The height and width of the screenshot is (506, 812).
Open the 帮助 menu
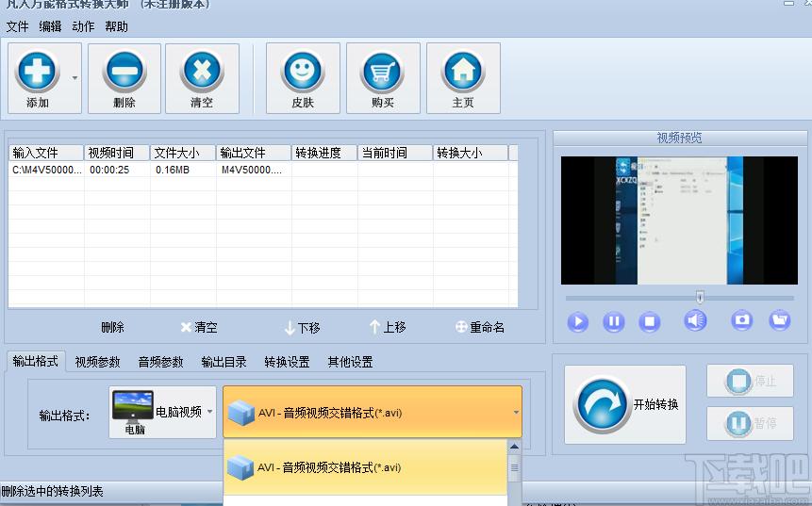tap(117, 26)
